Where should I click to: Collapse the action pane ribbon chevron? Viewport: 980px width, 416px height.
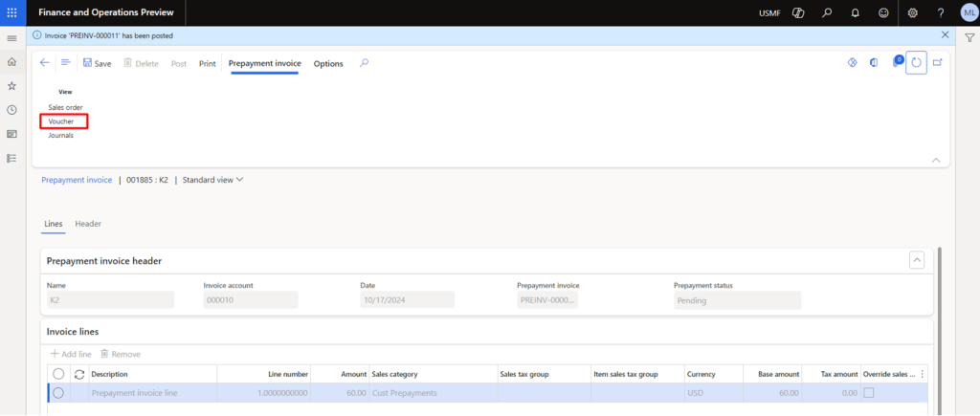tap(935, 159)
